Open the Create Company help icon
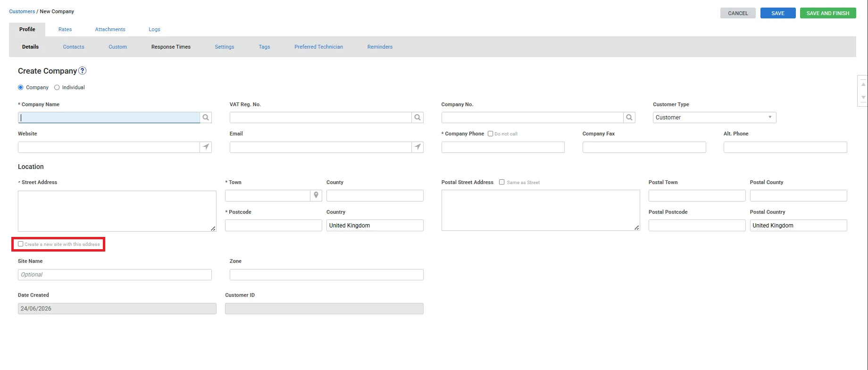The image size is (868, 370). (x=83, y=71)
